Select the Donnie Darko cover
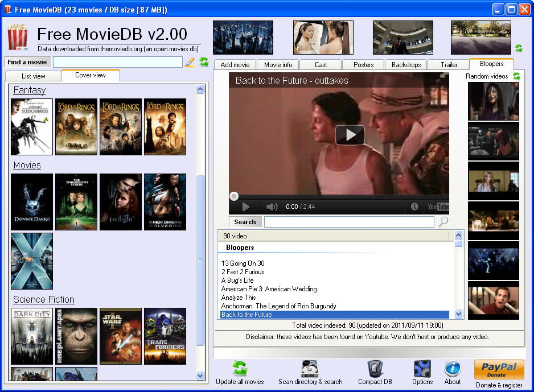The width and height of the screenshot is (534, 392). [x=32, y=202]
